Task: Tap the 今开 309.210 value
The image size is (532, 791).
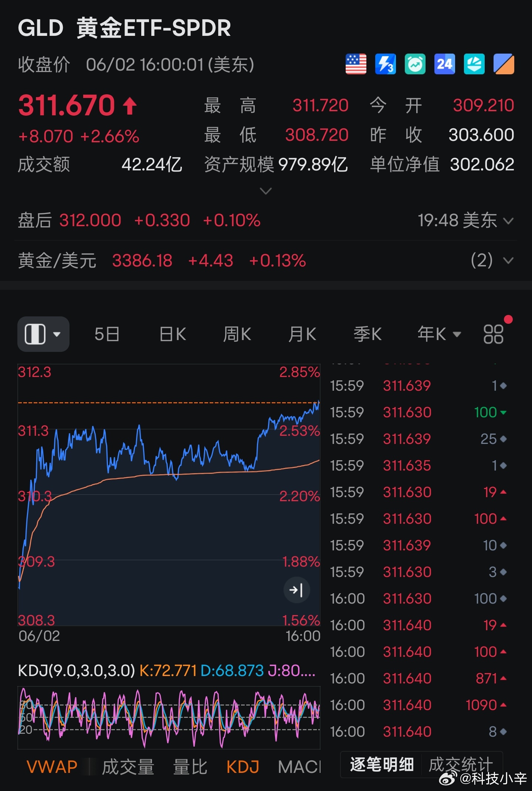Action: [484, 106]
